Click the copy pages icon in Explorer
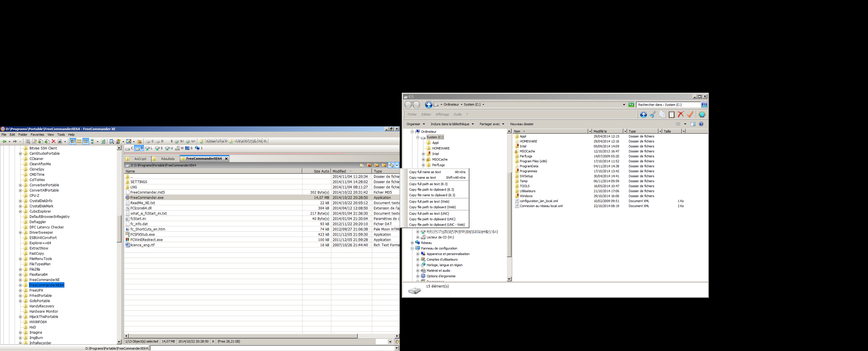 [x=663, y=115]
